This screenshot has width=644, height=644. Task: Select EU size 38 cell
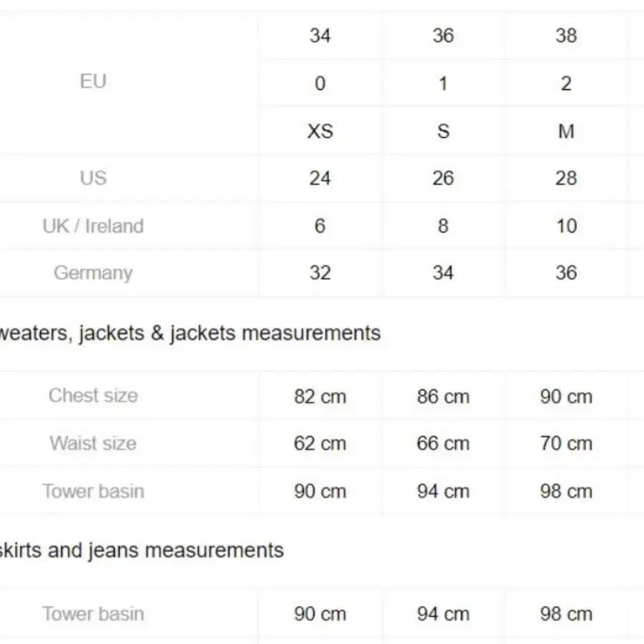point(567,36)
